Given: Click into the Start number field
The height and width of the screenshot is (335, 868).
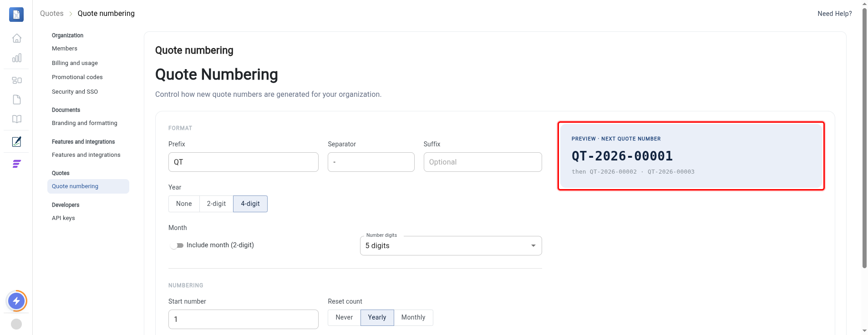Looking at the screenshot, I should click(x=244, y=319).
